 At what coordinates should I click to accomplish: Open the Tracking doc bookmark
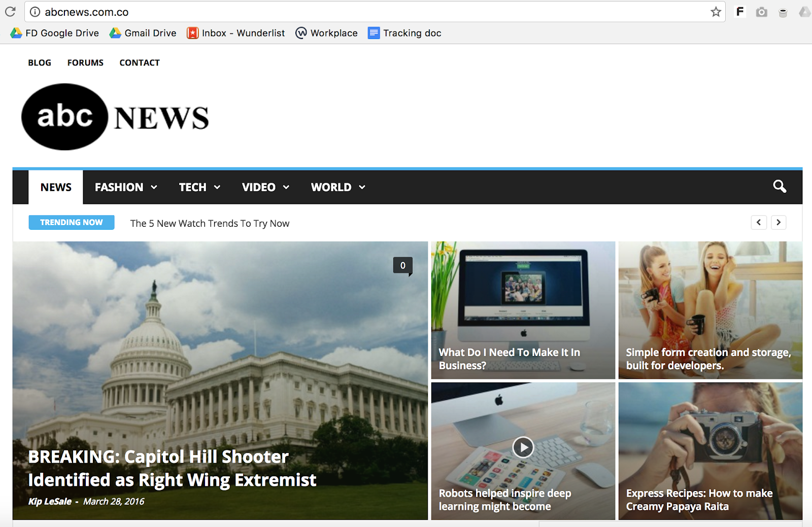(404, 33)
